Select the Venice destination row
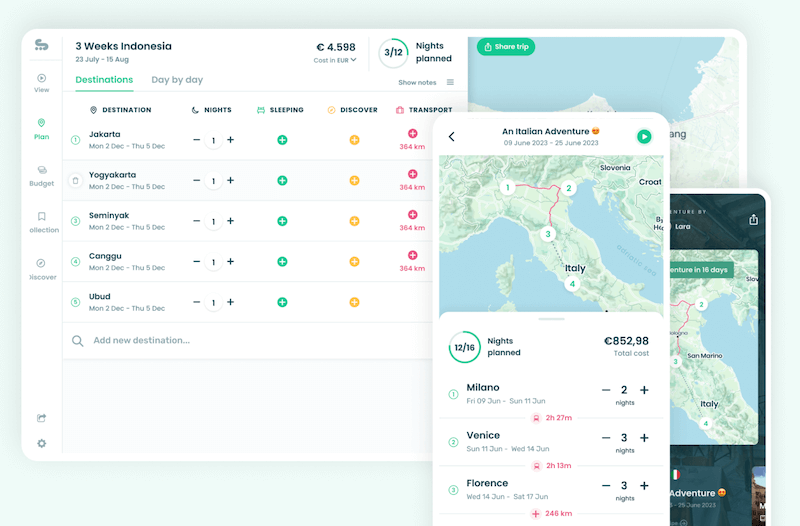This screenshot has width=800, height=526. 551,441
